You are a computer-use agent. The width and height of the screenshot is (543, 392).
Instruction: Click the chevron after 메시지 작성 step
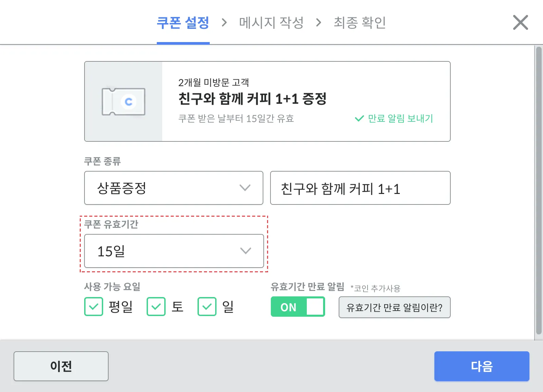point(318,23)
